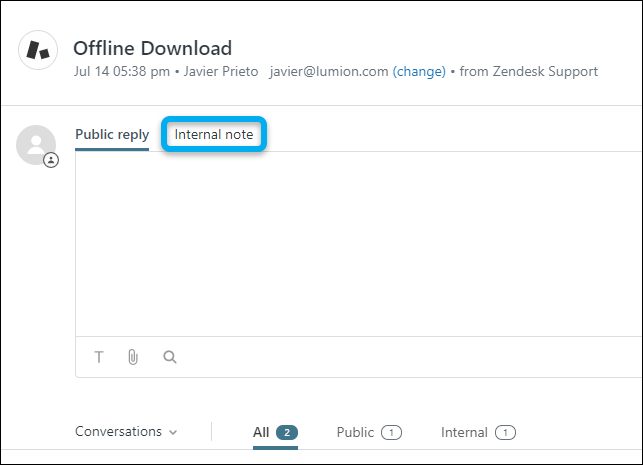
Task: Click the chevron arrow next to Conversations
Action: [173, 433]
